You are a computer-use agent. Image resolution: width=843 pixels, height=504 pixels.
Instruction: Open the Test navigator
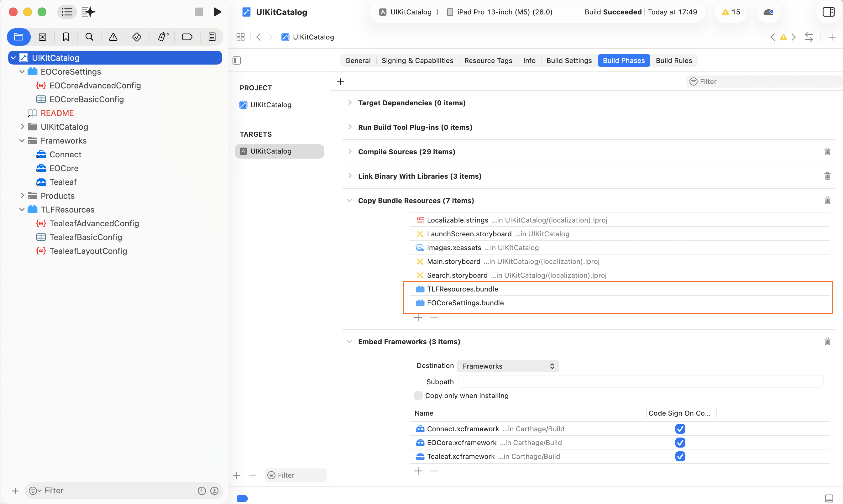(137, 37)
